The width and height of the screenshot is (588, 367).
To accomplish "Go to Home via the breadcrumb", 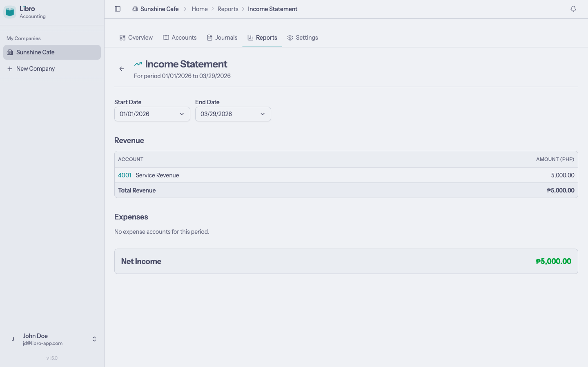I will 200,9.
